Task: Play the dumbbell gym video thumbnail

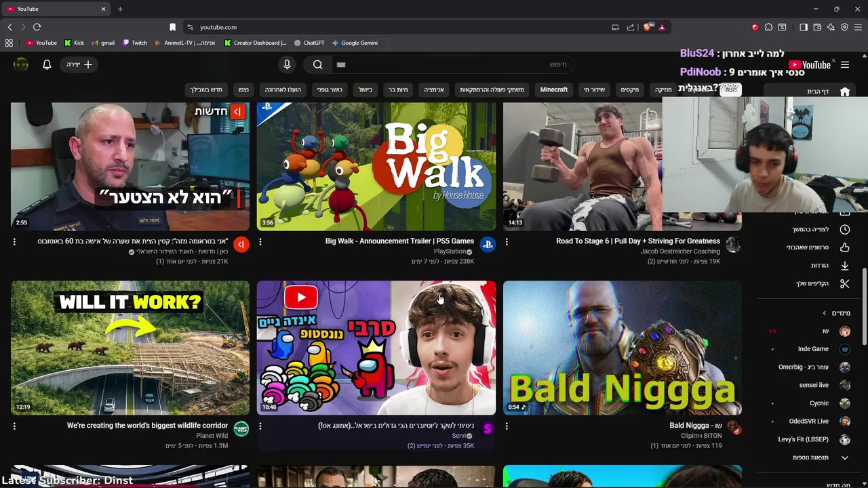Action: point(583,167)
